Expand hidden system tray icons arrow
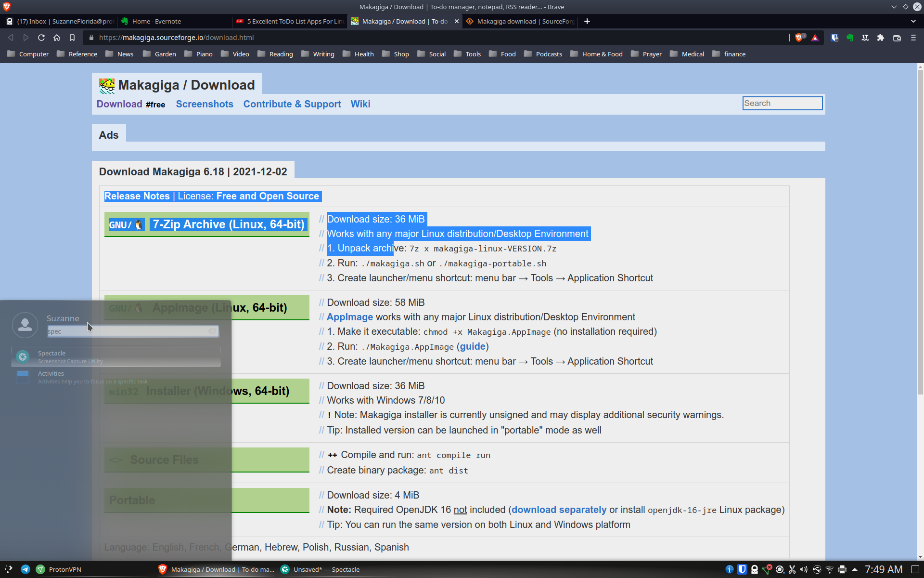This screenshot has width=924, height=578. click(x=855, y=569)
